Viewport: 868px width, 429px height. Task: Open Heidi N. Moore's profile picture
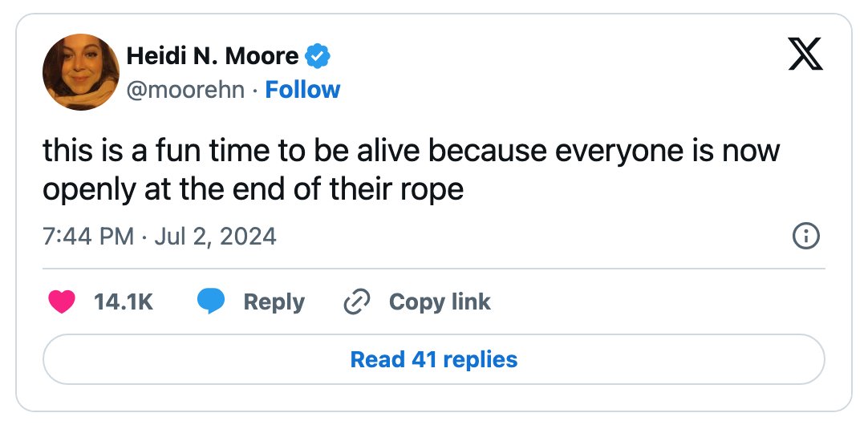(81, 71)
